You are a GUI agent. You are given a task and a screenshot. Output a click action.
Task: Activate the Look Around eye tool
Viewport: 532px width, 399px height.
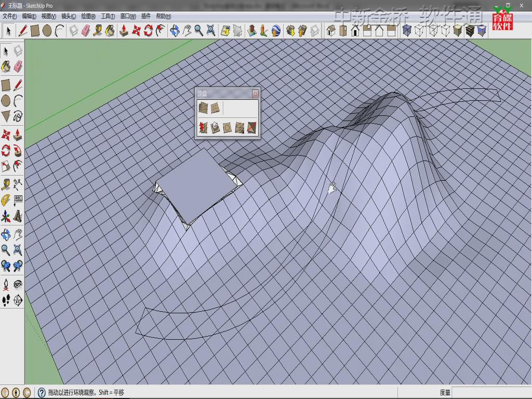click(18, 284)
